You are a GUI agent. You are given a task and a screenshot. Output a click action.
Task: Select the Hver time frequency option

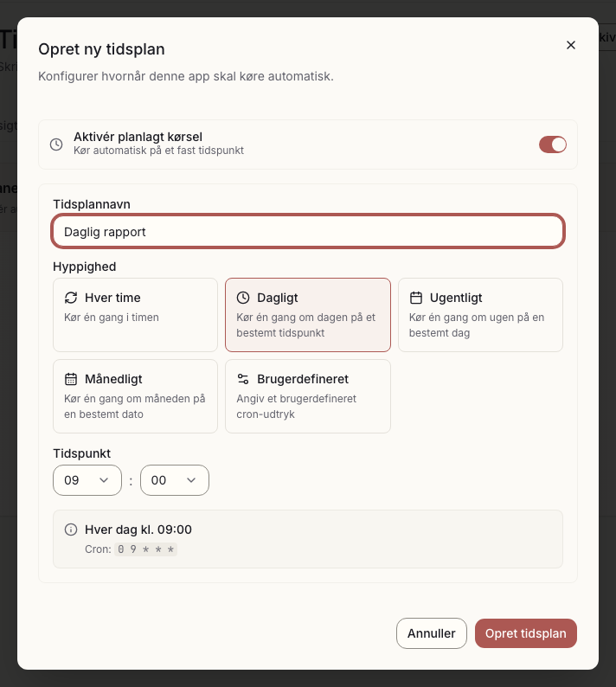click(135, 315)
